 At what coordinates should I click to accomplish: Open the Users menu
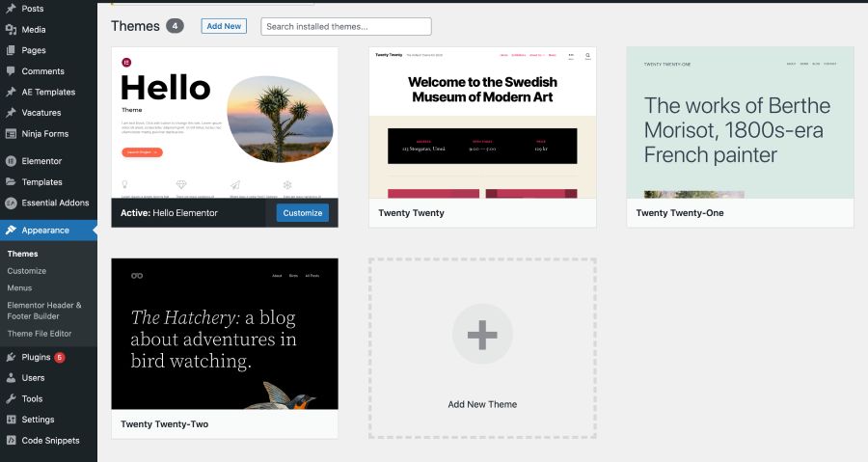[x=33, y=378]
